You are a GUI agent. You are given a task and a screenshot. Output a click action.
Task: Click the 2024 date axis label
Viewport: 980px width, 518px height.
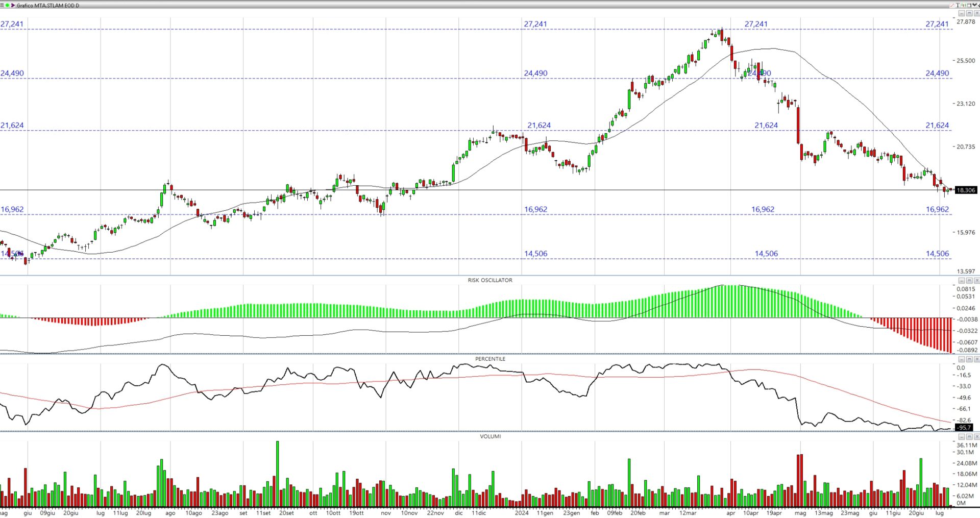522,513
